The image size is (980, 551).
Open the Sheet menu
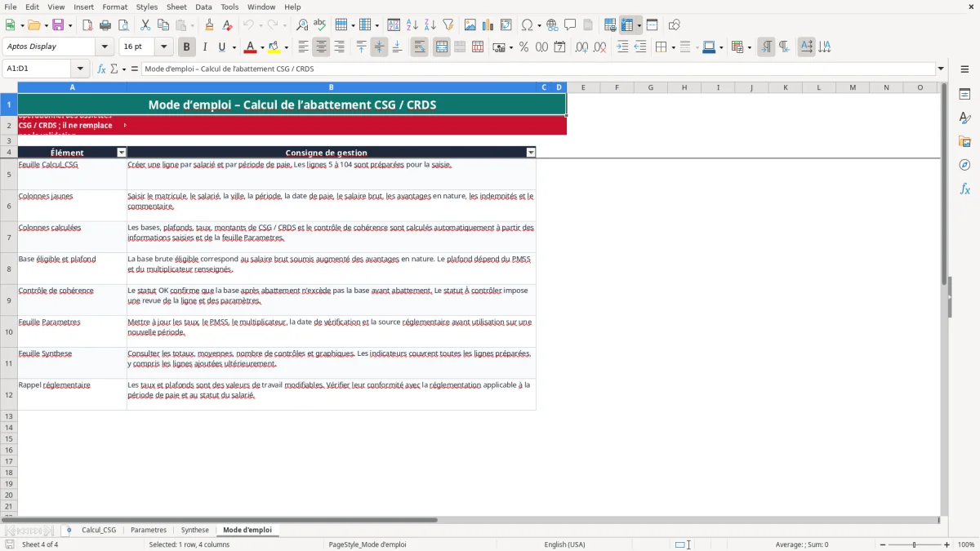(176, 7)
